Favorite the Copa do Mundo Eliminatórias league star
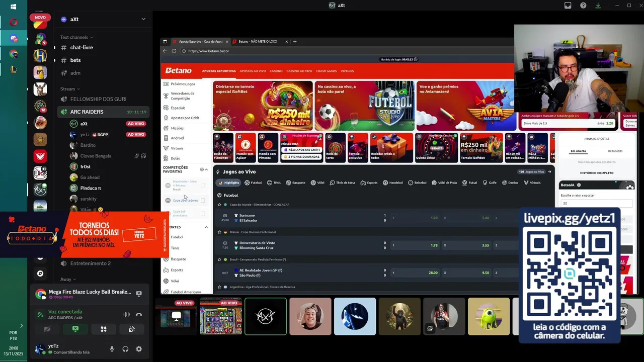This screenshot has height=362, width=644. point(219,205)
